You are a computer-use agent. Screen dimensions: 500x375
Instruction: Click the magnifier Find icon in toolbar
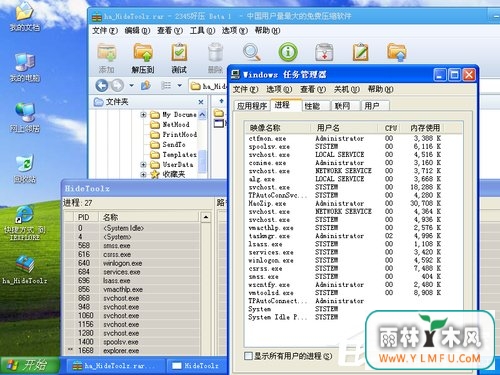click(x=251, y=52)
